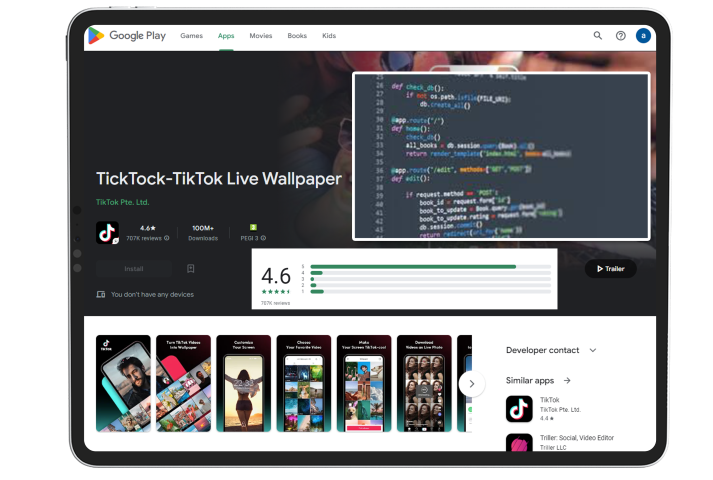This screenshot has height=480, width=713.
Task: Open Similar apps arrow
Action: [x=567, y=380]
